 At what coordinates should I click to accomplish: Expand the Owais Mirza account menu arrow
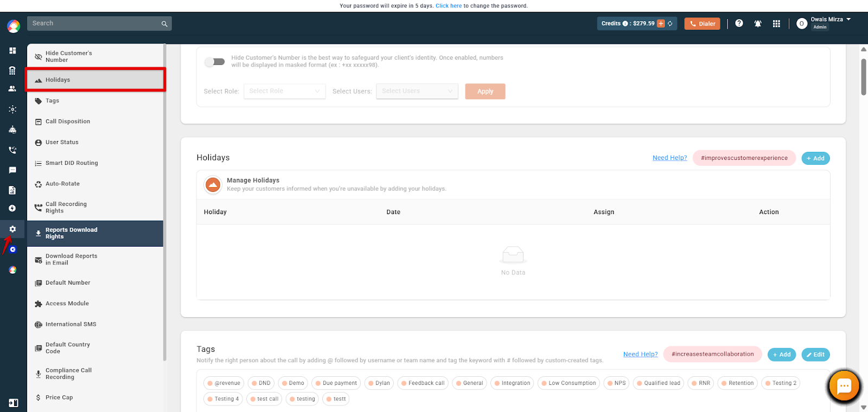(x=848, y=19)
